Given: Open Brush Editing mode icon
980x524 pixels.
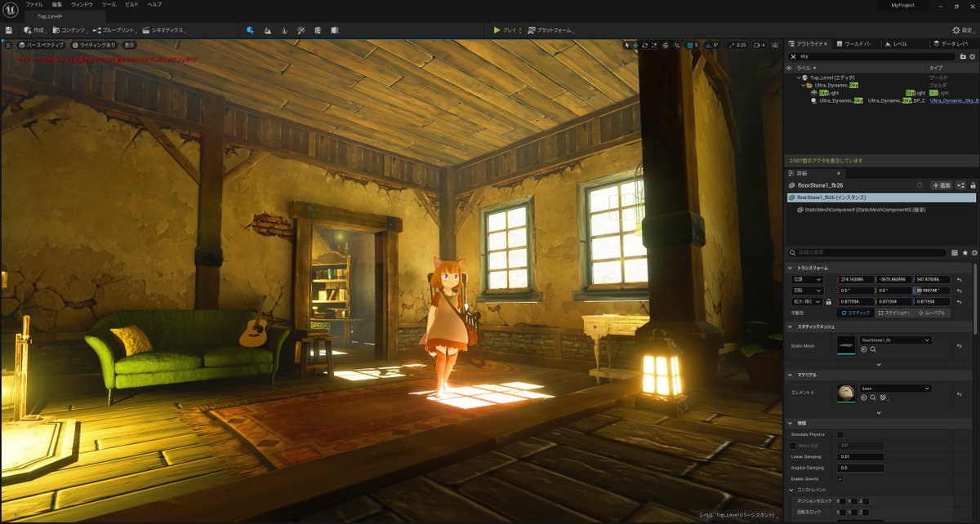Looking at the screenshot, I should [x=335, y=30].
